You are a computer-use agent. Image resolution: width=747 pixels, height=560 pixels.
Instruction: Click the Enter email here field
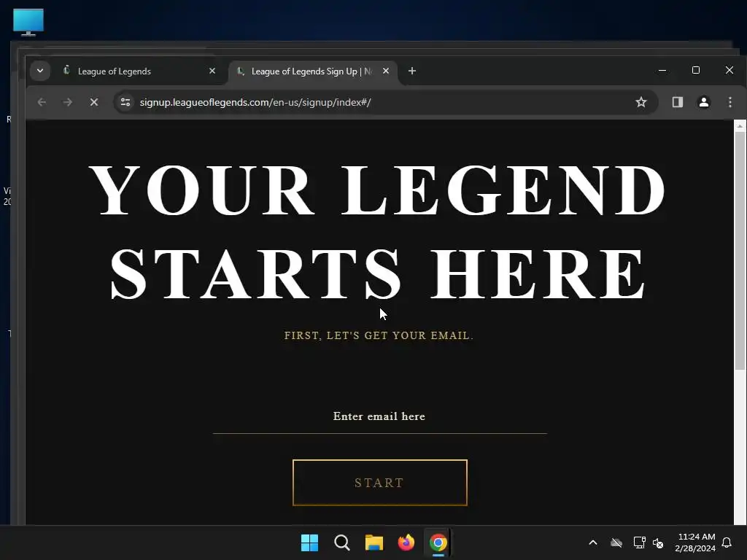click(379, 417)
